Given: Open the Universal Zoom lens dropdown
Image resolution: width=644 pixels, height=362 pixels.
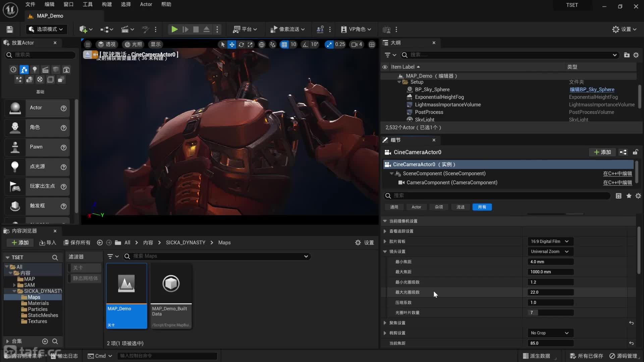Looking at the screenshot, I should tap(550, 252).
